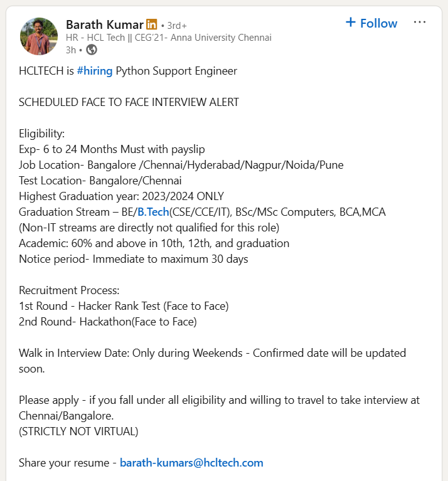The width and height of the screenshot is (448, 481).
Task: Click the Recruitment Process: heading text
Action: point(69,290)
